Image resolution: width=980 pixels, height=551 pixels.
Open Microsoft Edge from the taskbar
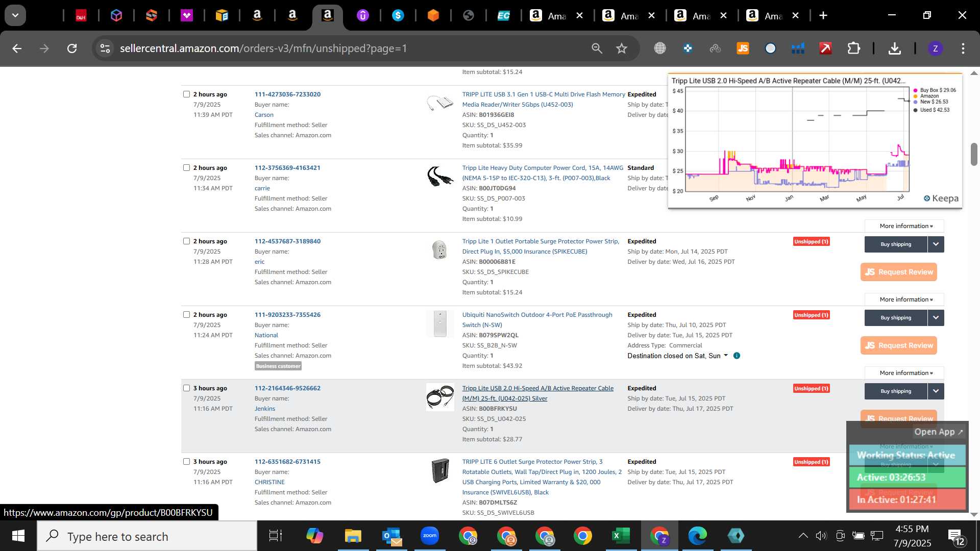point(697,536)
